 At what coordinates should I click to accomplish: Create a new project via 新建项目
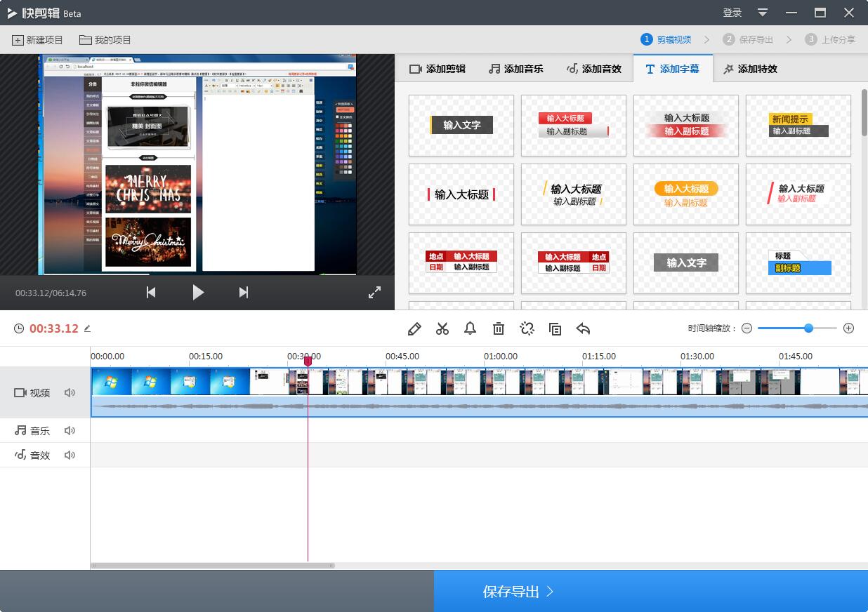tap(37, 40)
